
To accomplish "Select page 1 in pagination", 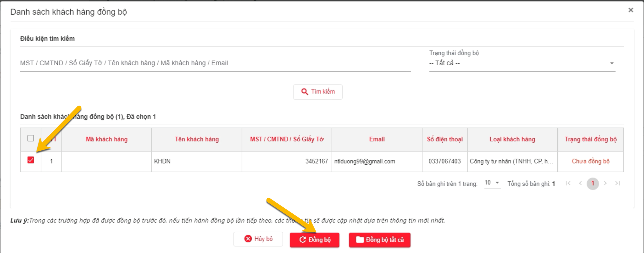I will pos(593,183).
